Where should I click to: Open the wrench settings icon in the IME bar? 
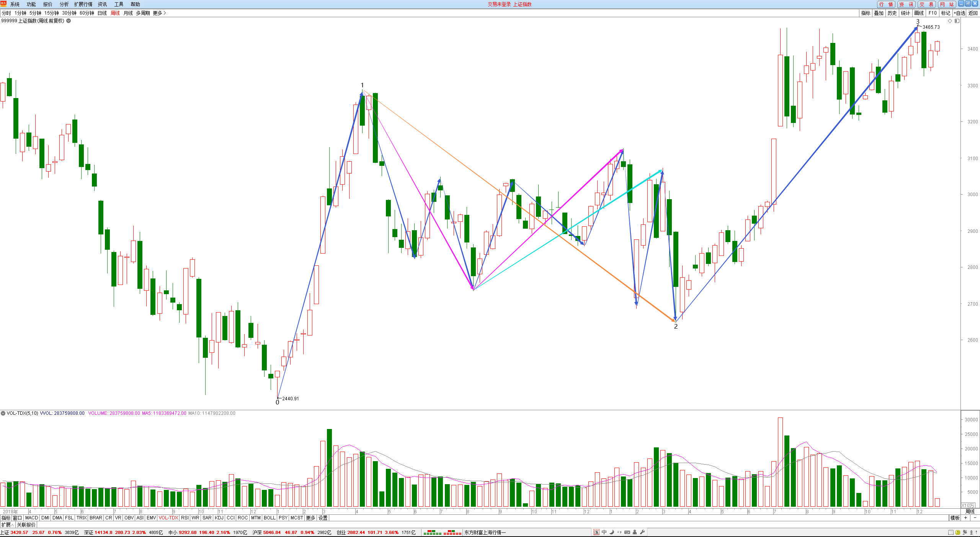pos(642,532)
